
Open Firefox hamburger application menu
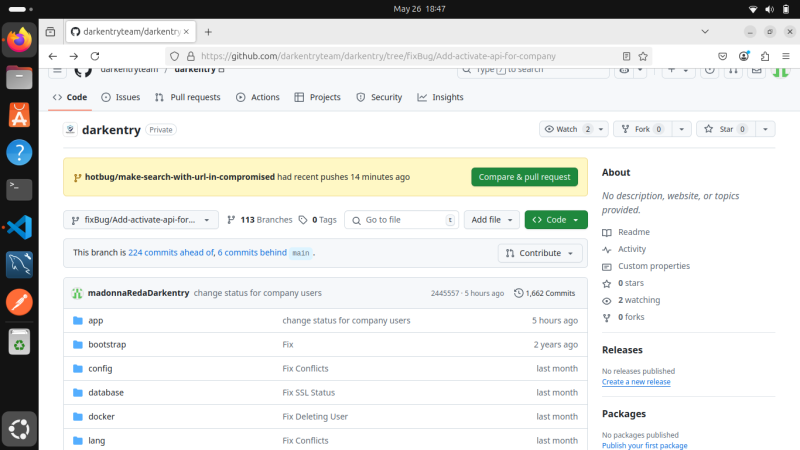click(786, 56)
